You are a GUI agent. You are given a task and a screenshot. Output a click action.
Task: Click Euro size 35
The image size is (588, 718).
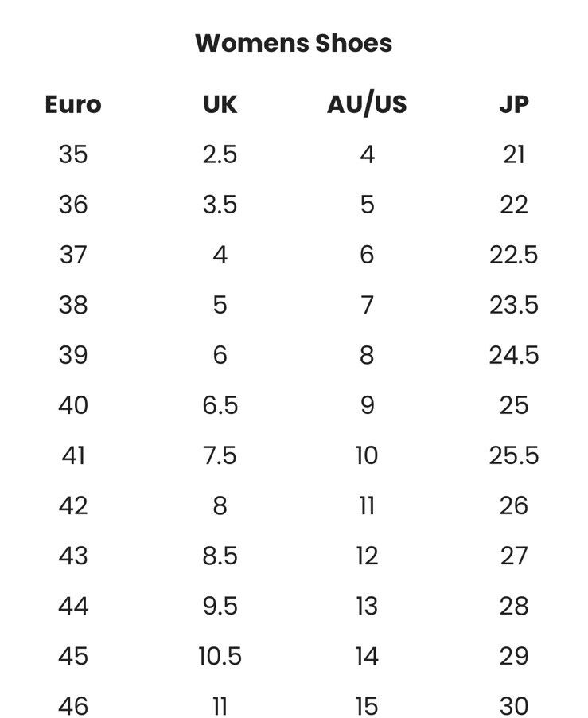(x=73, y=154)
